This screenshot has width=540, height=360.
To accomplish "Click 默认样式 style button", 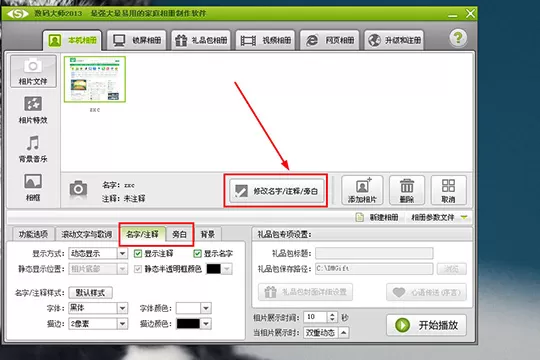I will point(90,293).
